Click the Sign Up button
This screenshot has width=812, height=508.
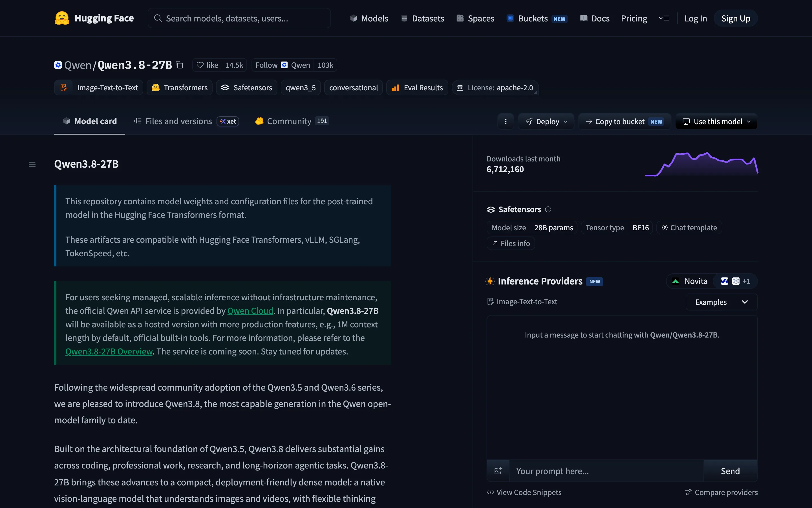pos(736,18)
